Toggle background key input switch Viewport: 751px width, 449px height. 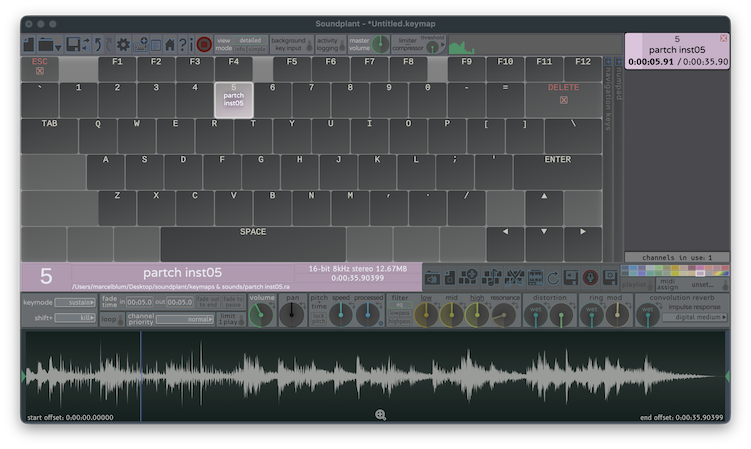click(309, 46)
